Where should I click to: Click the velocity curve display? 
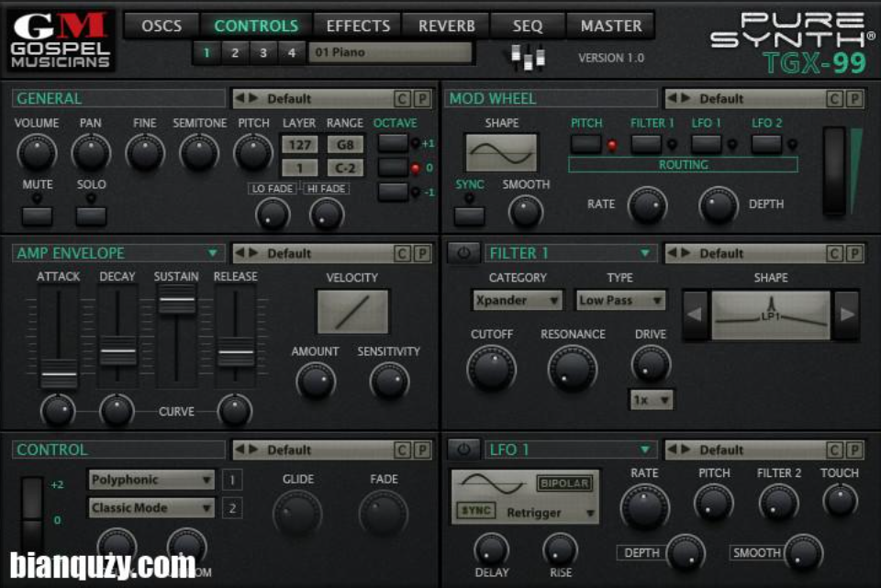point(352,312)
